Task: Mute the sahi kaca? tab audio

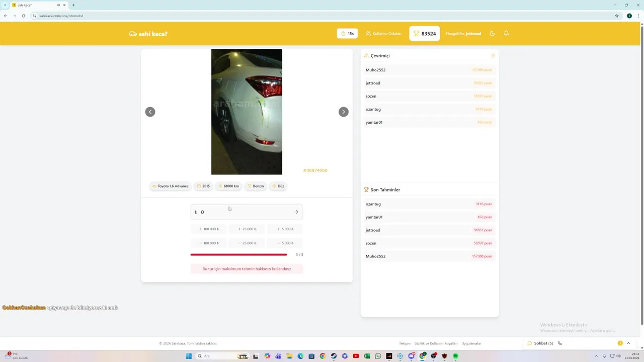Action: click(x=58, y=5)
